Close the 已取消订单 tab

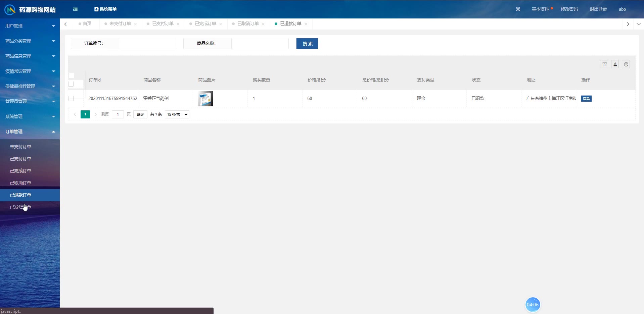pyautogui.click(x=263, y=24)
